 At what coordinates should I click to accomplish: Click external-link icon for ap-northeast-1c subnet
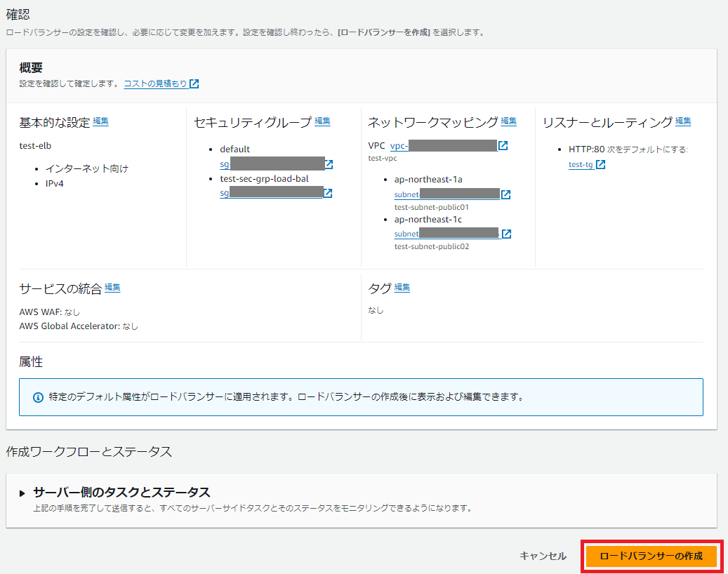[506, 234]
